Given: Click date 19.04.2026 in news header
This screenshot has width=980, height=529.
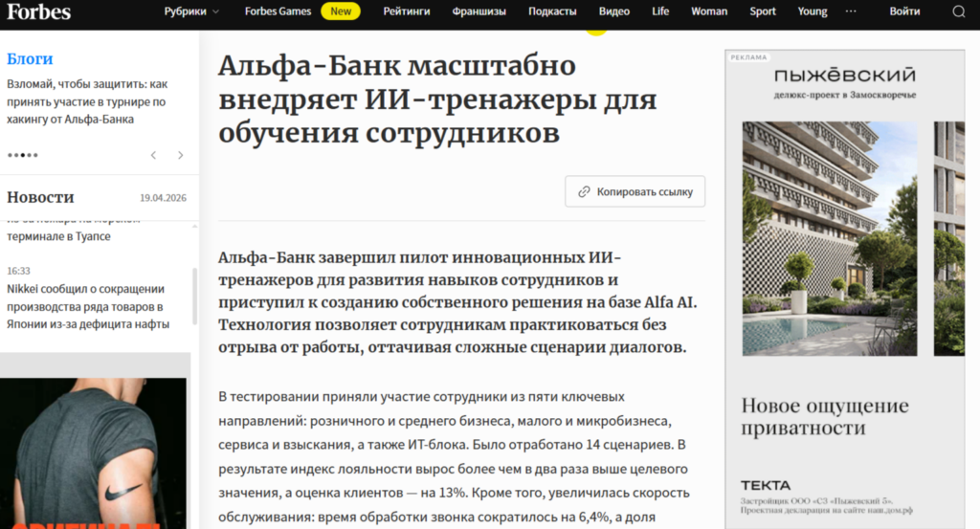Looking at the screenshot, I should coord(163,198).
